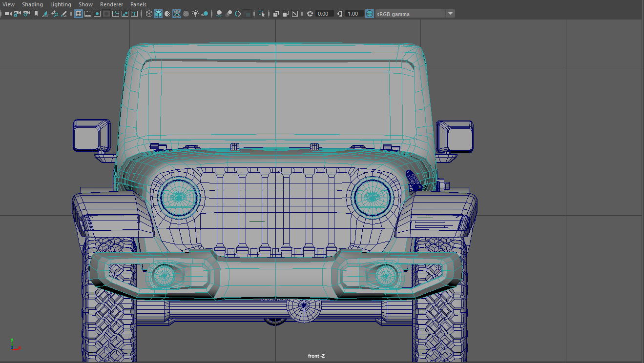Viewport: 644px width, 363px height.
Task: Open the Panels menu
Action: click(x=138, y=4)
